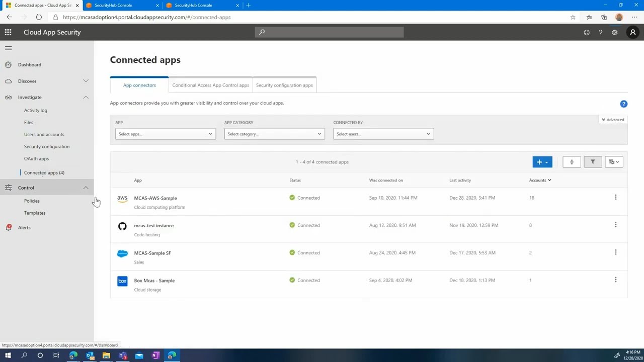Open Outlook from taskbar
Screen dimensions: 644x362
[x=90, y=355]
